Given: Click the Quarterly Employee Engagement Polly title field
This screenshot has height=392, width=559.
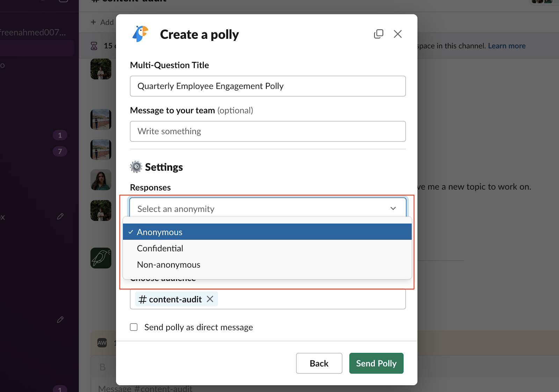Looking at the screenshot, I should pyautogui.click(x=268, y=86).
